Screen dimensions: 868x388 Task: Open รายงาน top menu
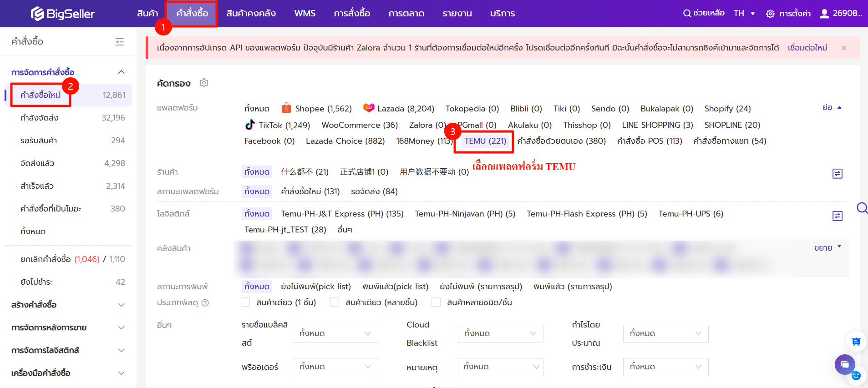click(x=457, y=14)
